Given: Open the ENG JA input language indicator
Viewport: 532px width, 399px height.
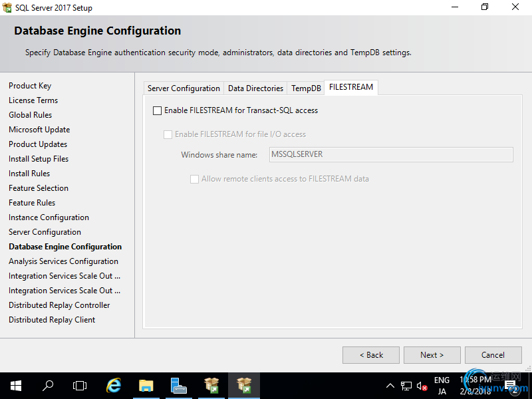Looking at the screenshot, I should click(x=442, y=386).
